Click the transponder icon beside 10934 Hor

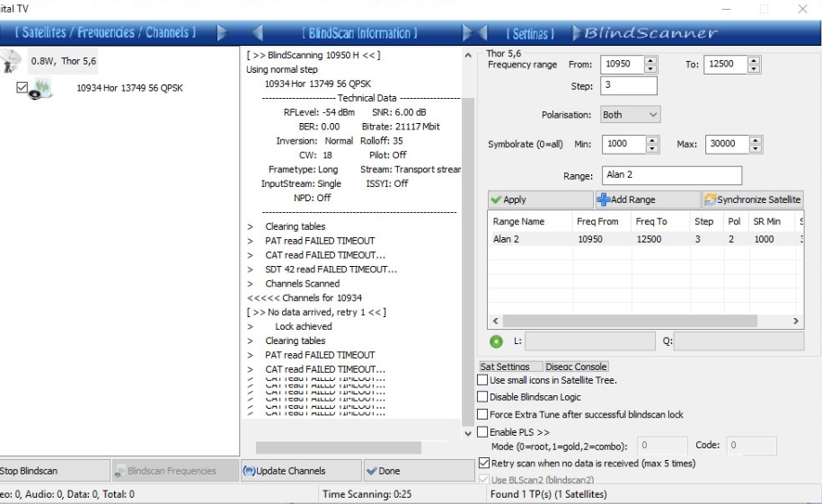point(42,88)
